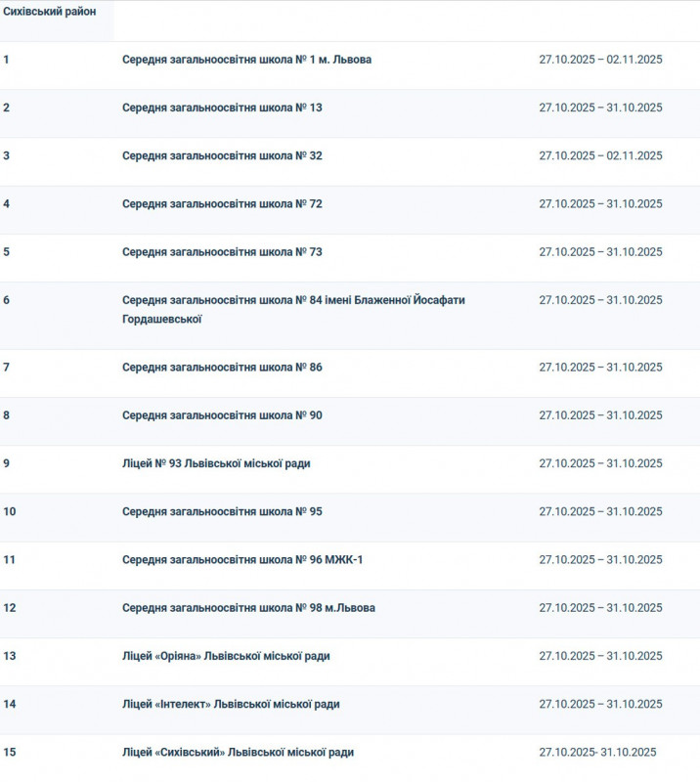700x782 pixels.
Task: Click the Сихівський район header cell
Action: [x=50, y=21]
